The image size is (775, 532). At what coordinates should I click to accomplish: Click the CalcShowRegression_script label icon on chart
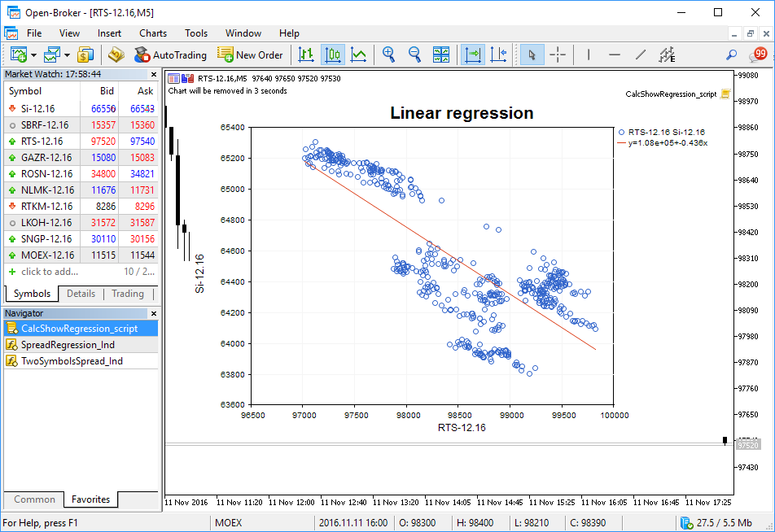coord(725,94)
